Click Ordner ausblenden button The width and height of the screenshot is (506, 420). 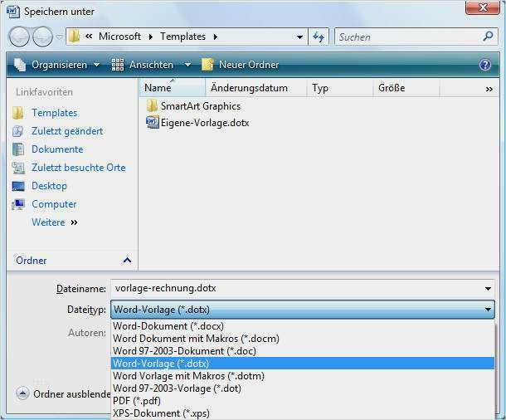point(63,394)
